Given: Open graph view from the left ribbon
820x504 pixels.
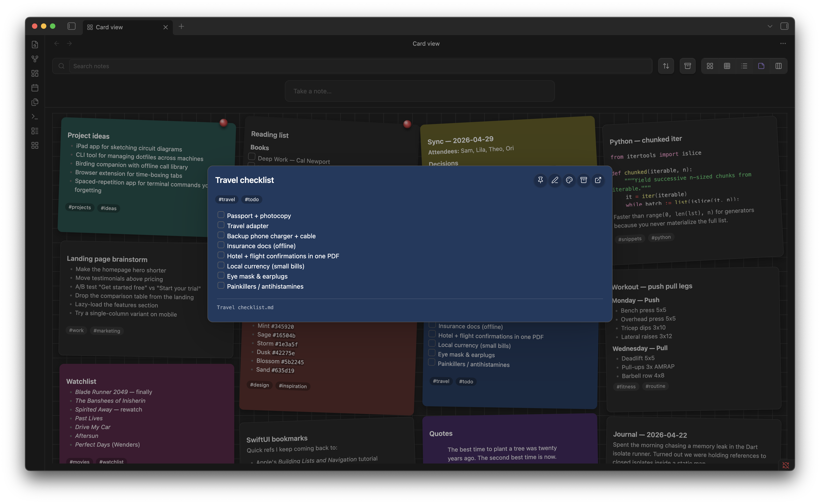Looking at the screenshot, I should pyautogui.click(x=35, y=59).
